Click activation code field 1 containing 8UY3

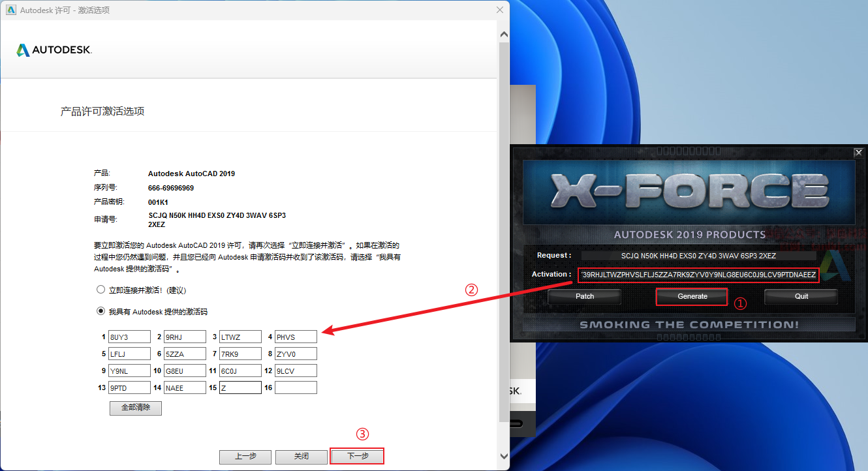(129, 337)
